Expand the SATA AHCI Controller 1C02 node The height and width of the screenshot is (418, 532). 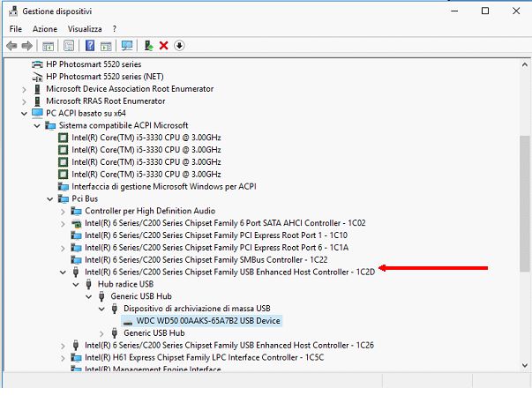(x=63, y=224)
